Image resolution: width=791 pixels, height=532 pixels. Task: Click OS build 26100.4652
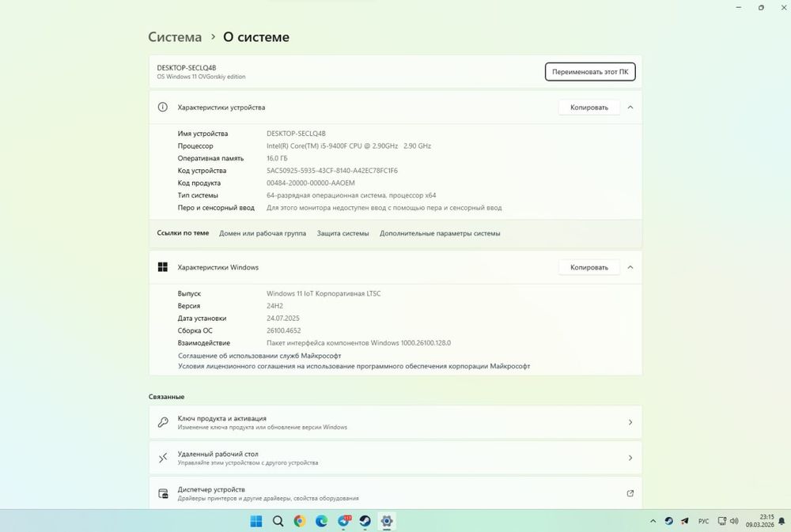[x=283, y=330]
